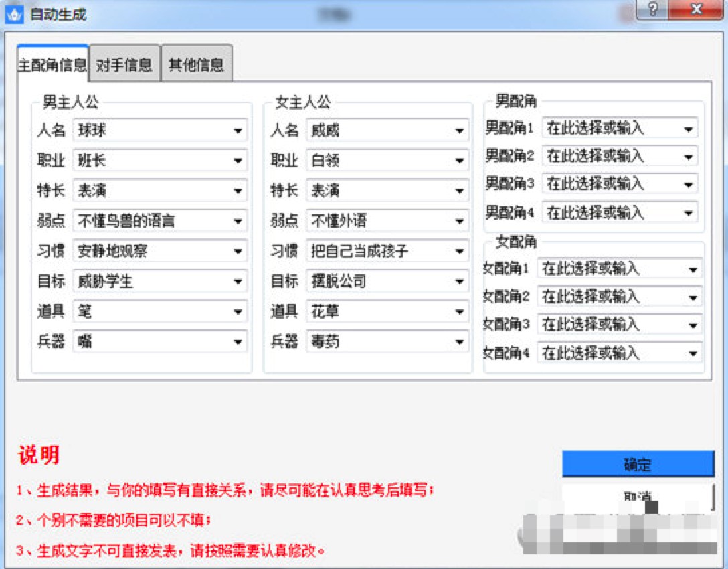Expand the 女配角3 dropdown arrow
Viewport: 728px width, 569px height.
(x=693, y=325)
